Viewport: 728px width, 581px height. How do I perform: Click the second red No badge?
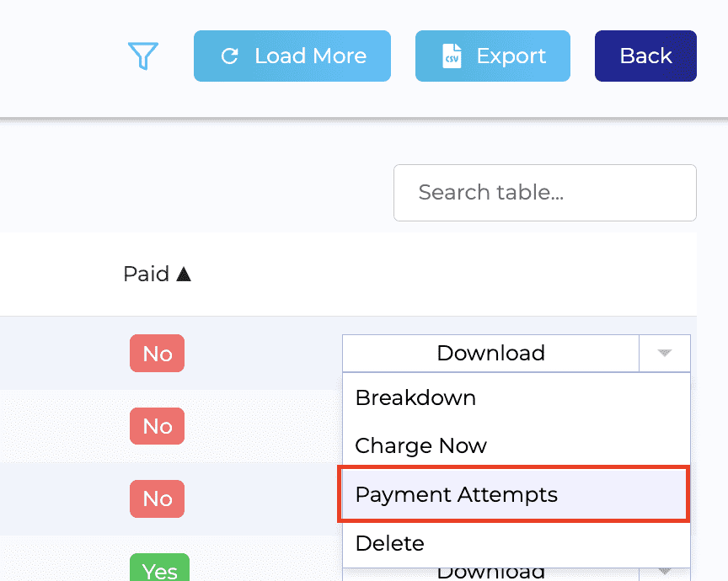pyautogui.click(x=157, y=426)
